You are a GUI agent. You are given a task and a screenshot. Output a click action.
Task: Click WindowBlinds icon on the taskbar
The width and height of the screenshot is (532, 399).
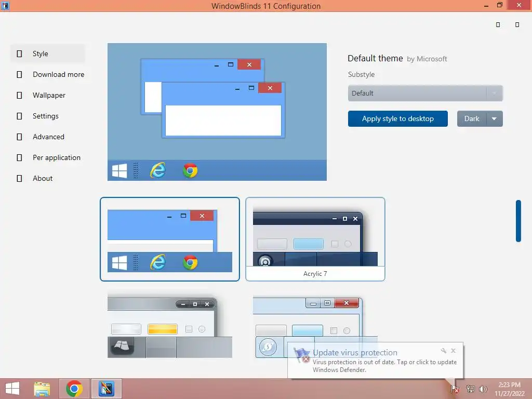107,389
